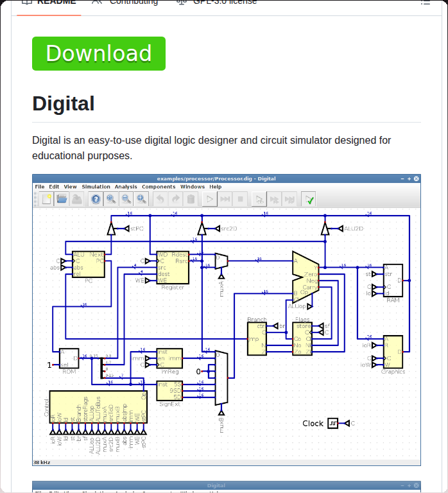This screenshot has width=448, height=493.
Task: Select the Register block
Action: click(x=173, y=268)
